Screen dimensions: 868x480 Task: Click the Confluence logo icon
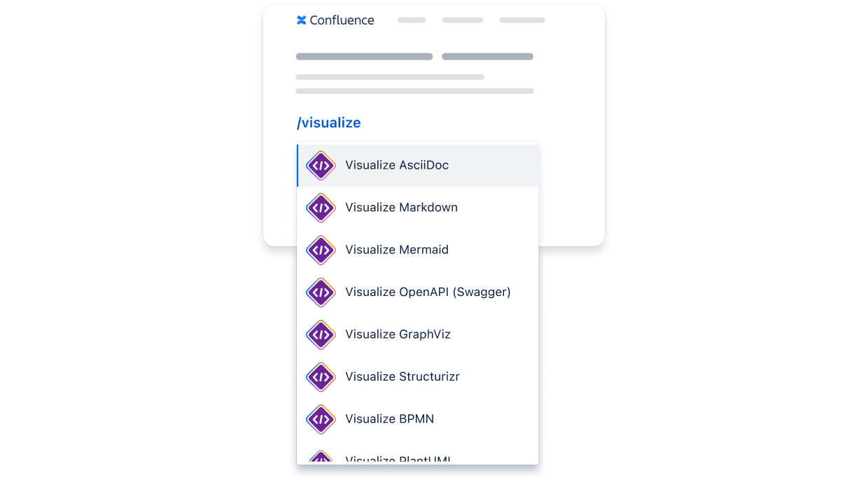click(302, 20)
